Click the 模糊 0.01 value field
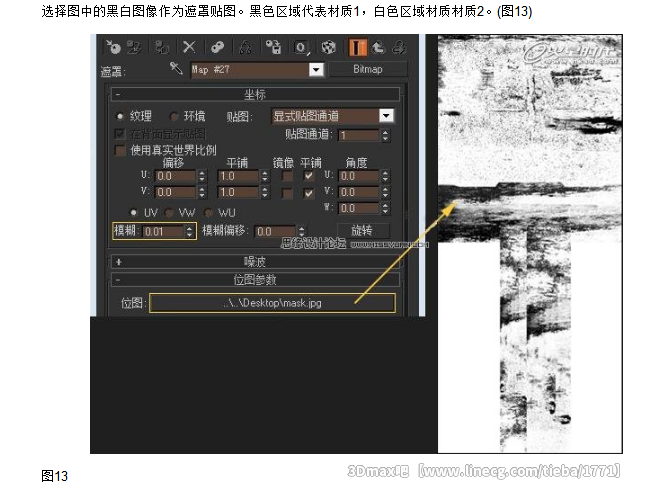The image size is (660, 490). (163, 231)
